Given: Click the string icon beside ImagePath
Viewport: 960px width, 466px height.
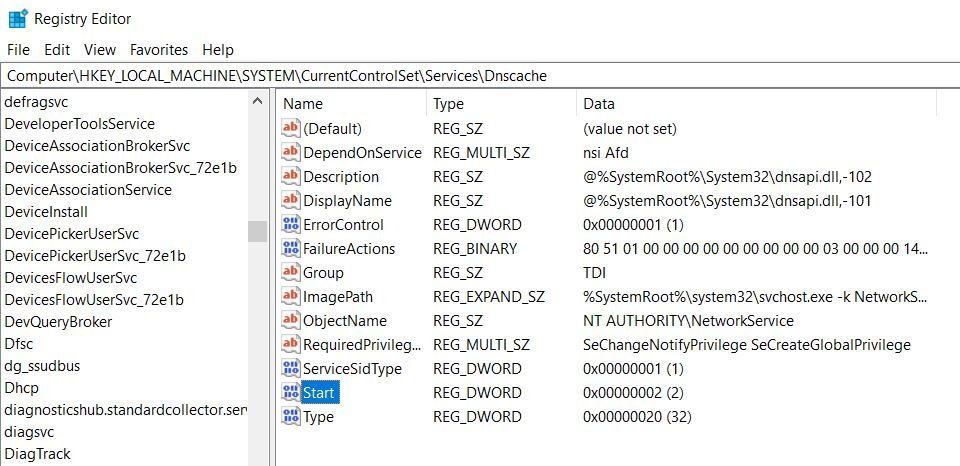Looking at the screenshot, I should [291, 297].
